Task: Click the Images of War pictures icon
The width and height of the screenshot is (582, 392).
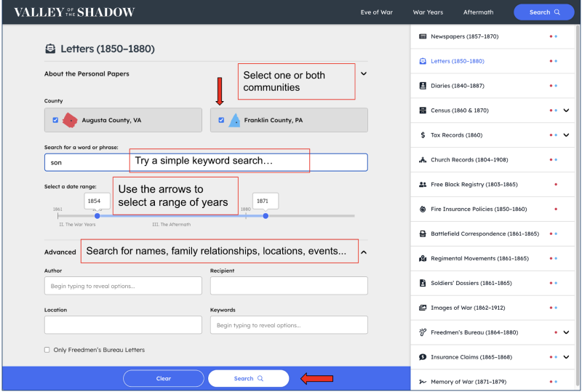Action: tap(423, 308)
